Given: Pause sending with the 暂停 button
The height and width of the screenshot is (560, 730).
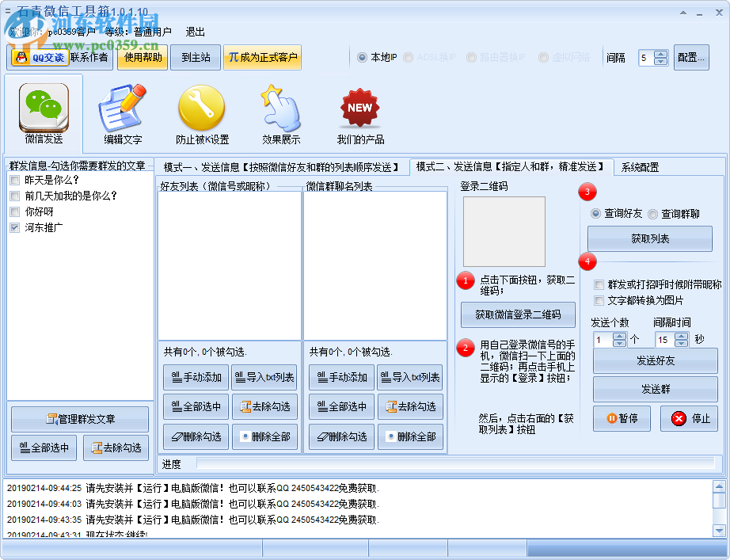Looking at the screenshot, I should [x=622, y=418].
